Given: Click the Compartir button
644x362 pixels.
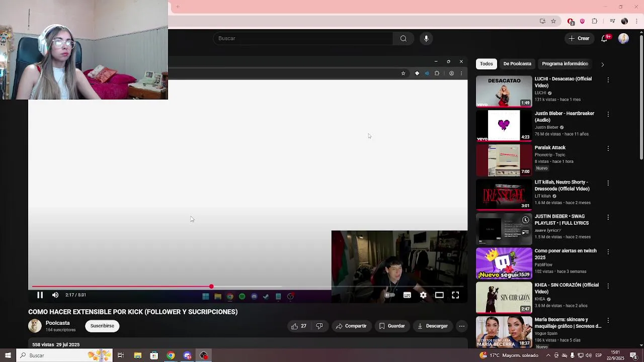Looking at the screenshot, I should pyautogui.click(x=351, y=326).
